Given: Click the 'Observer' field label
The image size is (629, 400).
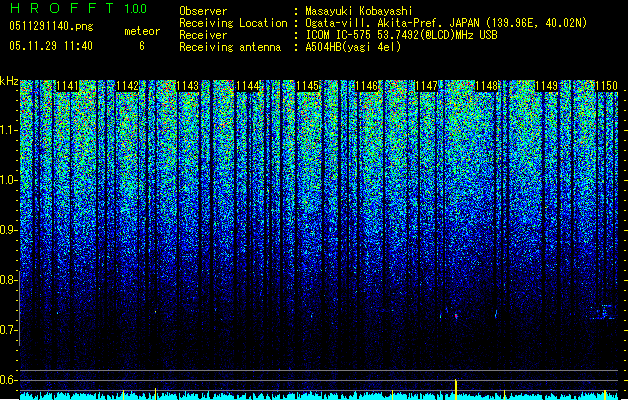Looking at the screenshot, I should click(x=203, y=11).
